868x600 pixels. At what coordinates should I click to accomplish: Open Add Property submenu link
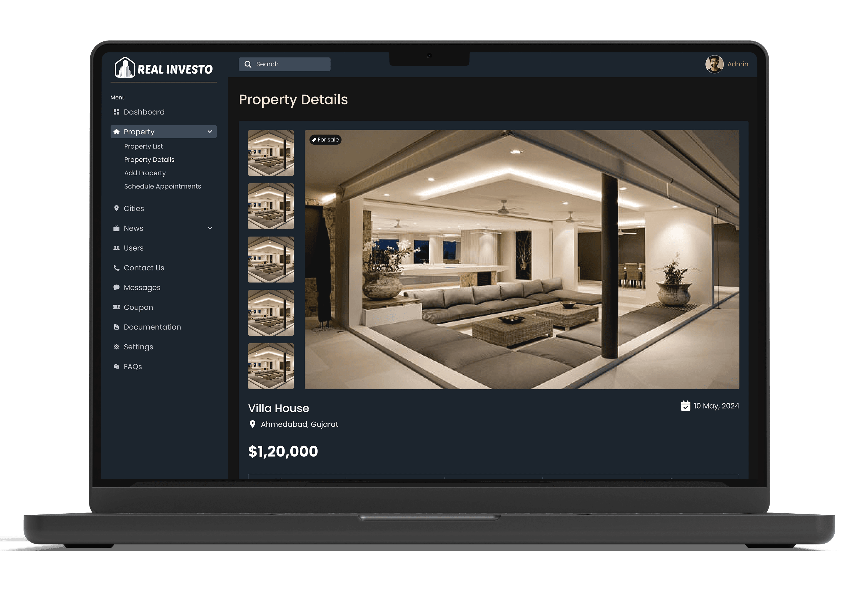click(x=145, y=173)
